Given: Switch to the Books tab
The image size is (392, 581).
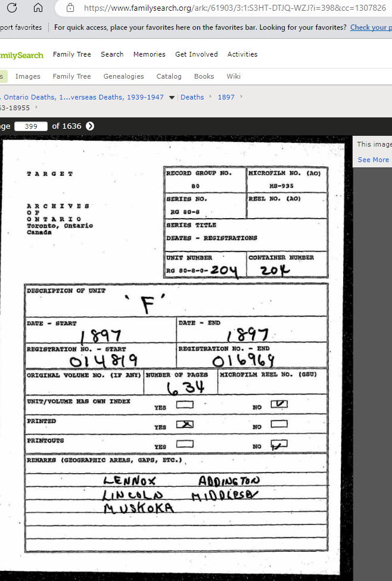Looking at the screenshot, I should pyautogui.click(x=204, y=76).
